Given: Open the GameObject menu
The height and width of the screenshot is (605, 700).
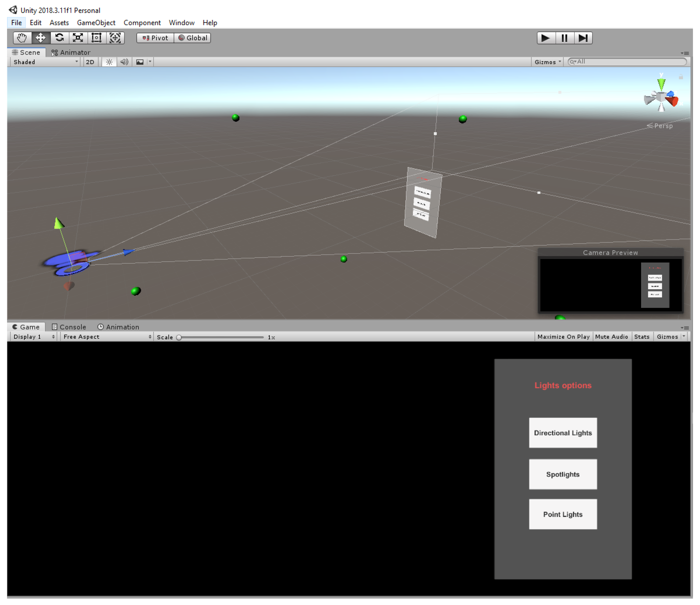Looking at the screenshot, I should (x=96, y=23).
